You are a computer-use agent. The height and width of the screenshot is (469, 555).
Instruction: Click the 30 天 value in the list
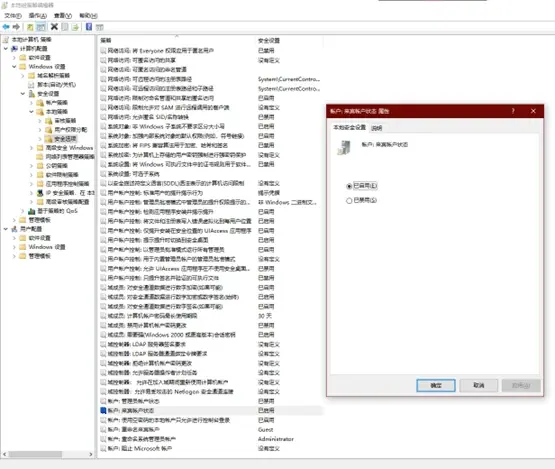(x=265, y=316)
